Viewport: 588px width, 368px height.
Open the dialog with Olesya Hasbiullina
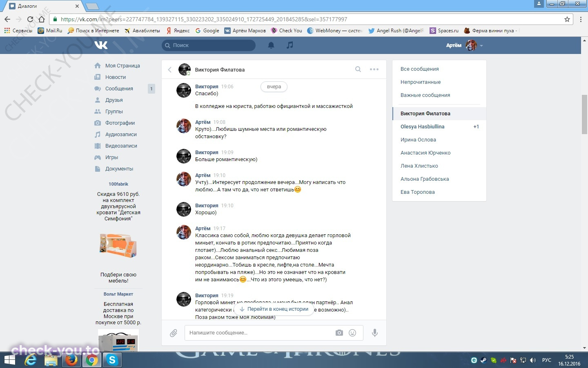[x=439, y=126]
